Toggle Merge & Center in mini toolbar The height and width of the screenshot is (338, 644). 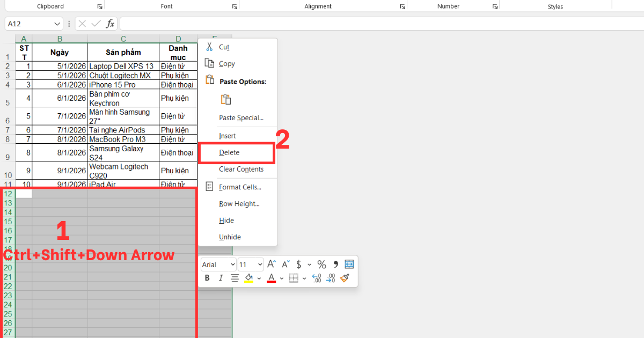(x=349, y=264)
